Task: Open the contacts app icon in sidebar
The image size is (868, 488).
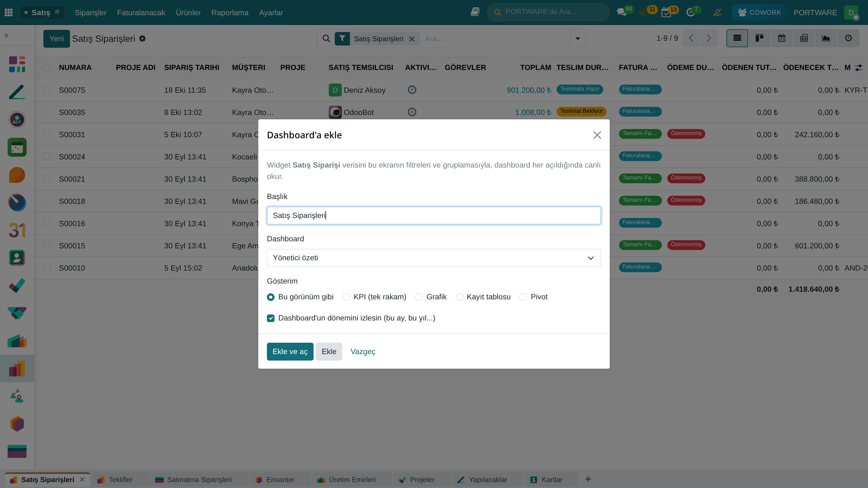Action: [17, 258]
